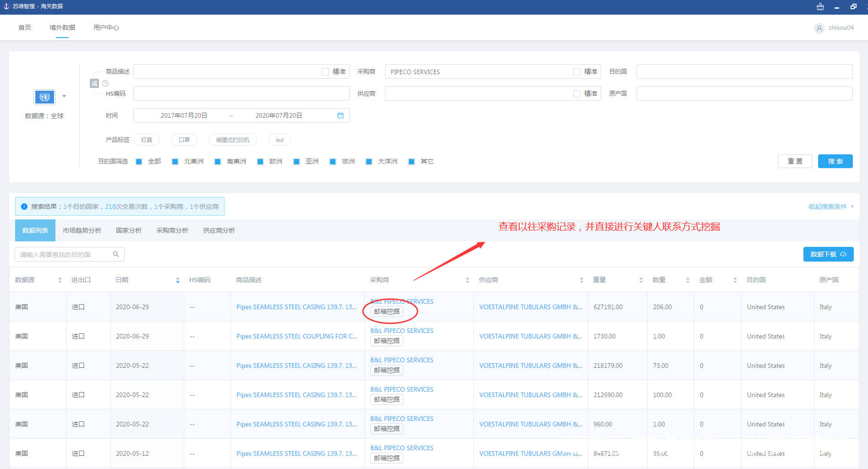Focus the 商品描述 input field
This screenshot has width=868, height=469.
click(x=242, y=71)
